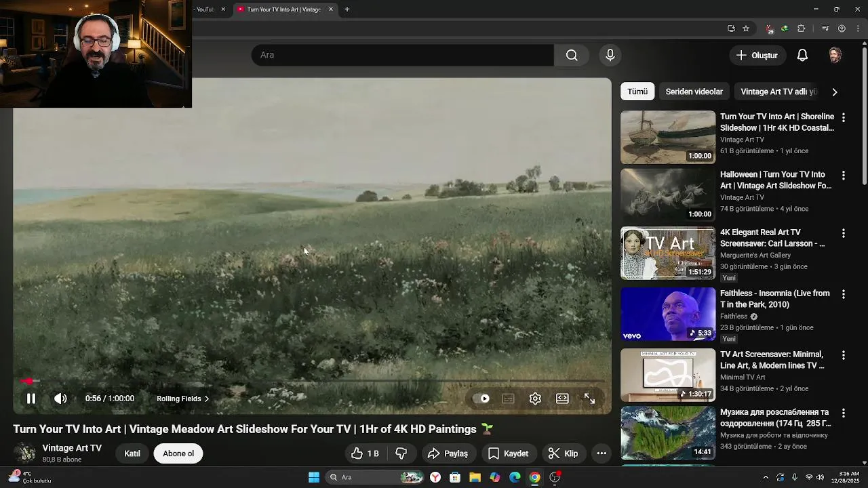
Task: Activate voice search microphone
Action: click(x=610, y=55)
